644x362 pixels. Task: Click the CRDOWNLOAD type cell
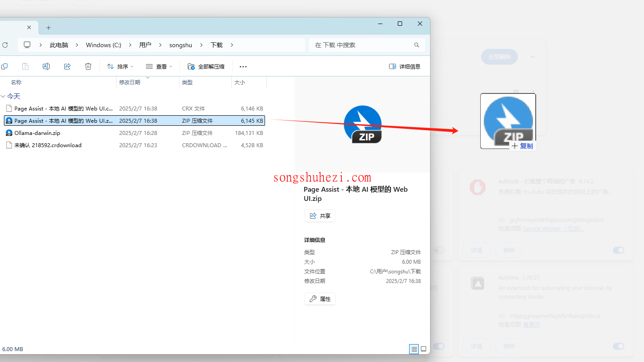(204, 145)
